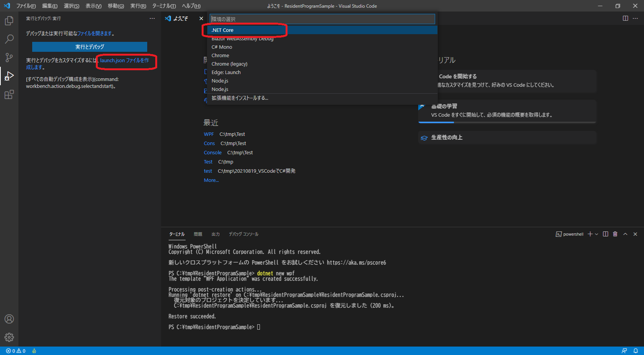
Task: Click the More... recent items link
Action: (x=211, y=180)
